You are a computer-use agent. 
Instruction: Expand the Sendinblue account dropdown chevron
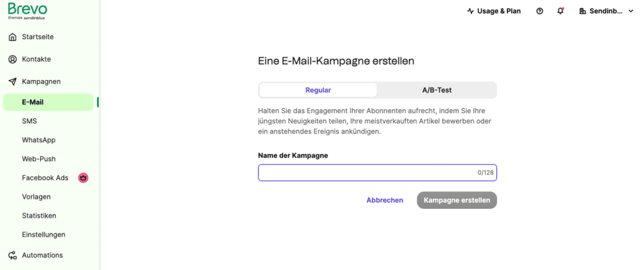pyautogui.click(x=631, y=11)
